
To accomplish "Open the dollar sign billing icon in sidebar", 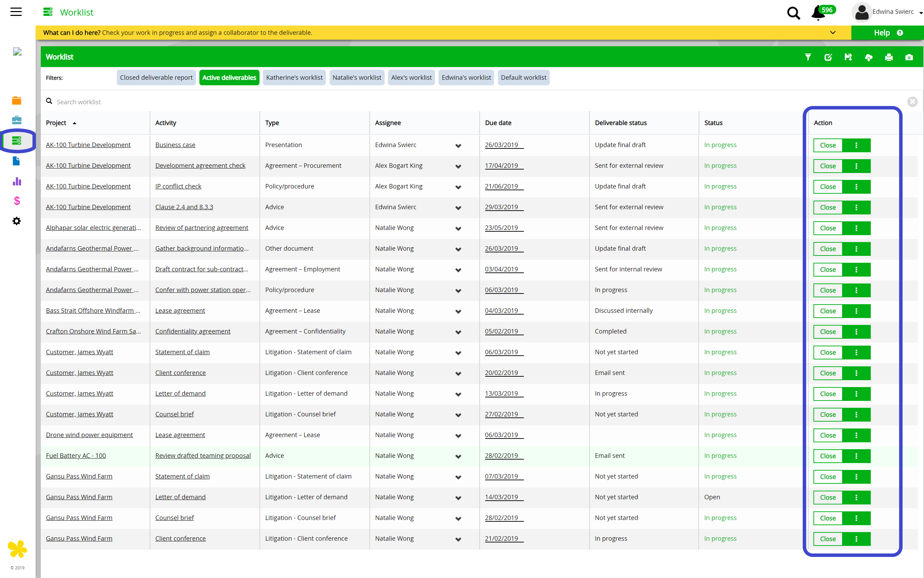I will pos(17,201).
